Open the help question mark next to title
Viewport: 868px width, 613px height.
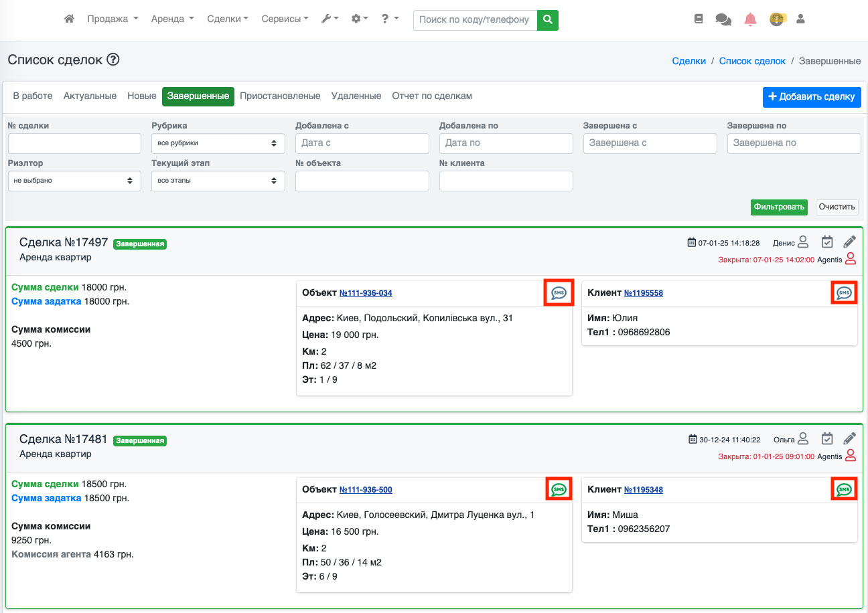(113, 60)
